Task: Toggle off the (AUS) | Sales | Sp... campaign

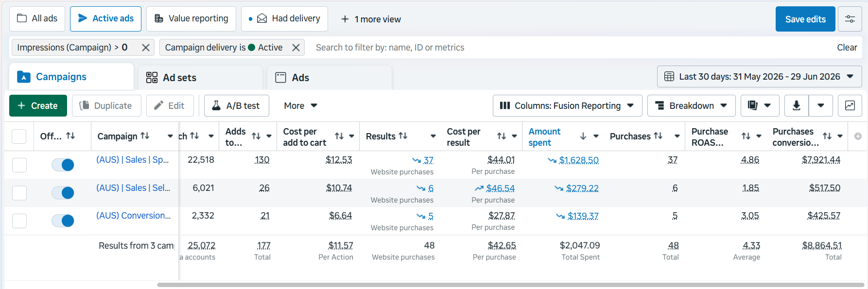Action: click(63, 165)
